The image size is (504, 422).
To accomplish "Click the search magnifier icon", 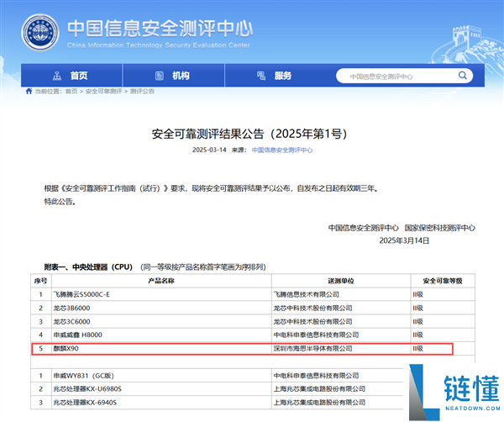I will click(462, 76).
